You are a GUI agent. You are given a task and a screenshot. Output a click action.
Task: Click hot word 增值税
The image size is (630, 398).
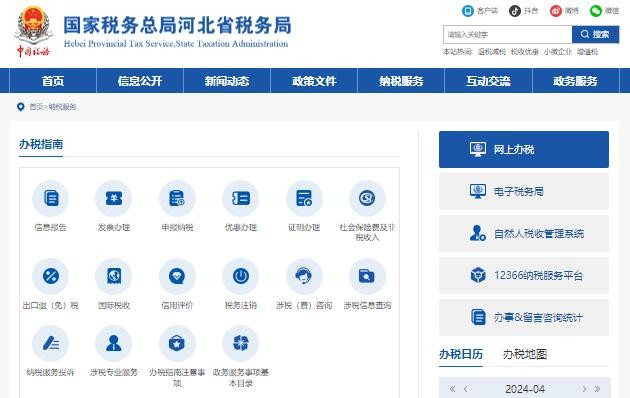(x=587, y=52)
